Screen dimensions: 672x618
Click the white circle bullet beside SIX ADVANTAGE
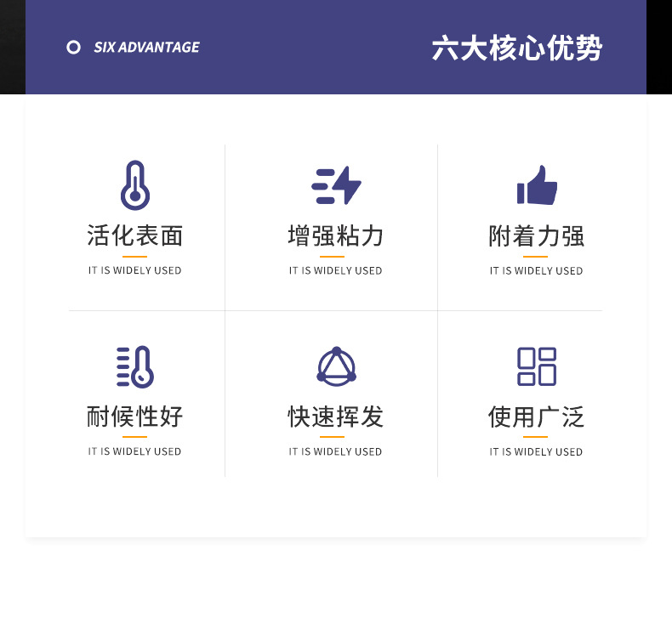point(74,48)
